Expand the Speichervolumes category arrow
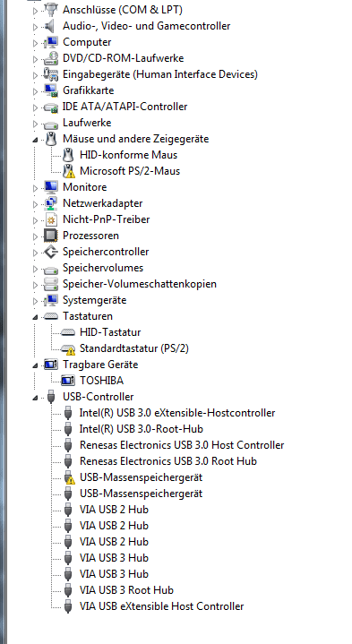 pyautogui.click(x=35, y=269)
